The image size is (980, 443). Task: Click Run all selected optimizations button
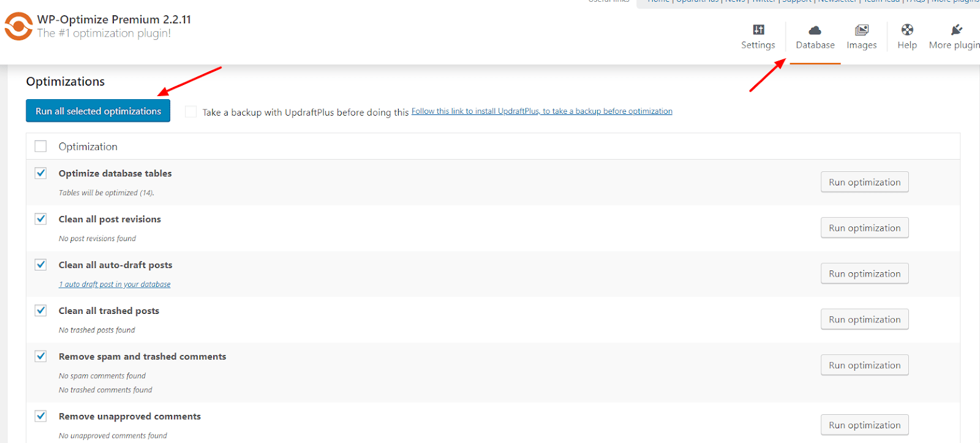point(98,111)
